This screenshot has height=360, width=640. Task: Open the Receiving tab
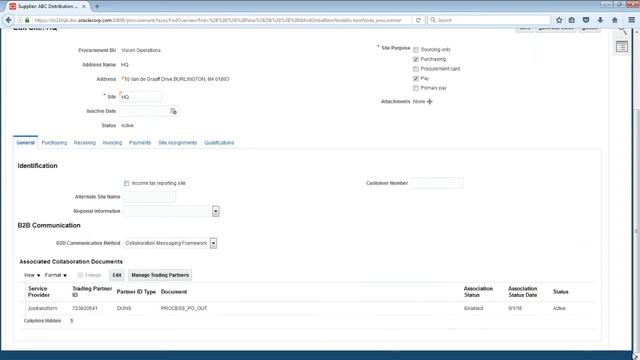click(x=84, y=142)
